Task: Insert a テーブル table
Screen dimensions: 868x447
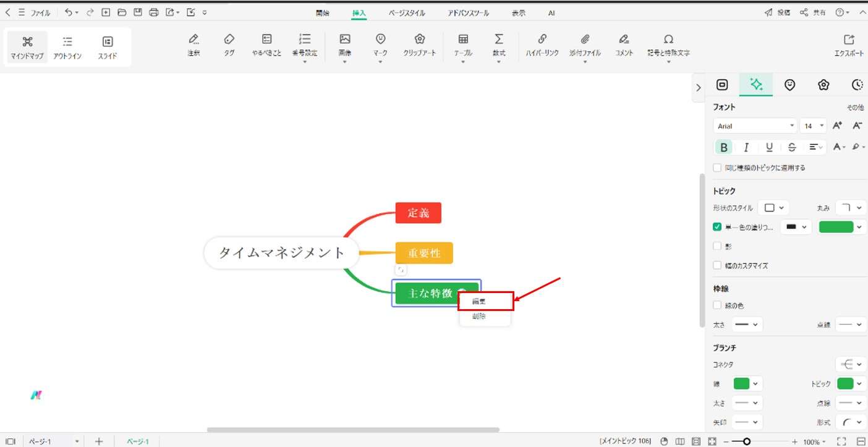Action: (463, 47)
